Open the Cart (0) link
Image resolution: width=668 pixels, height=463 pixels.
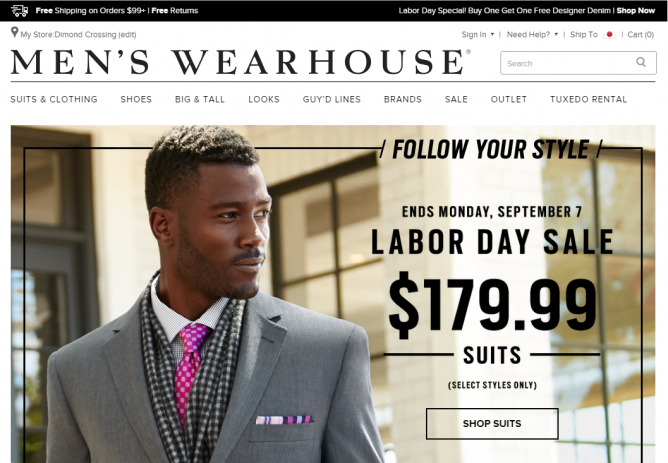(640, 35)
